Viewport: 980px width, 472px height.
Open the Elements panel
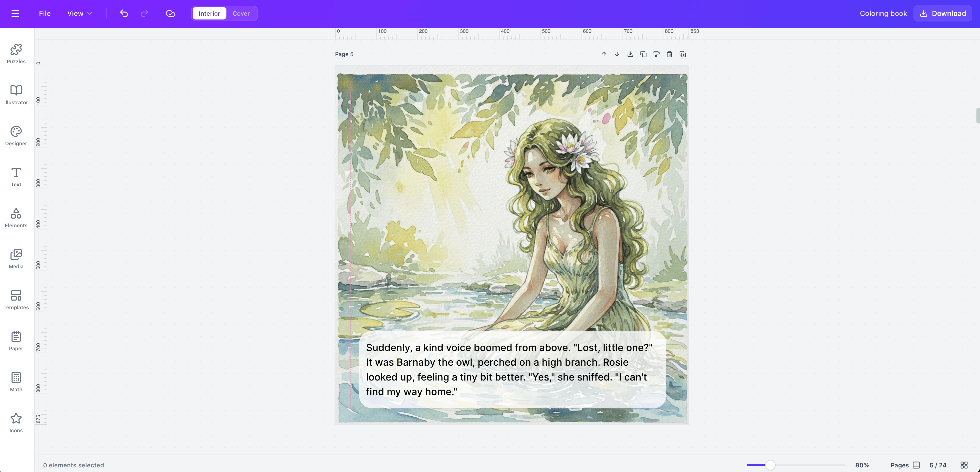16,217
